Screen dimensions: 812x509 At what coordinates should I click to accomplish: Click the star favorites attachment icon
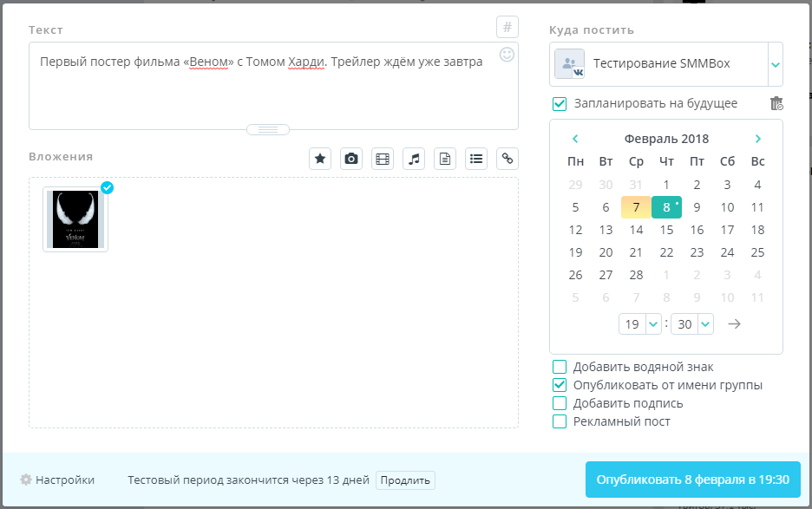tap(320, 158)
